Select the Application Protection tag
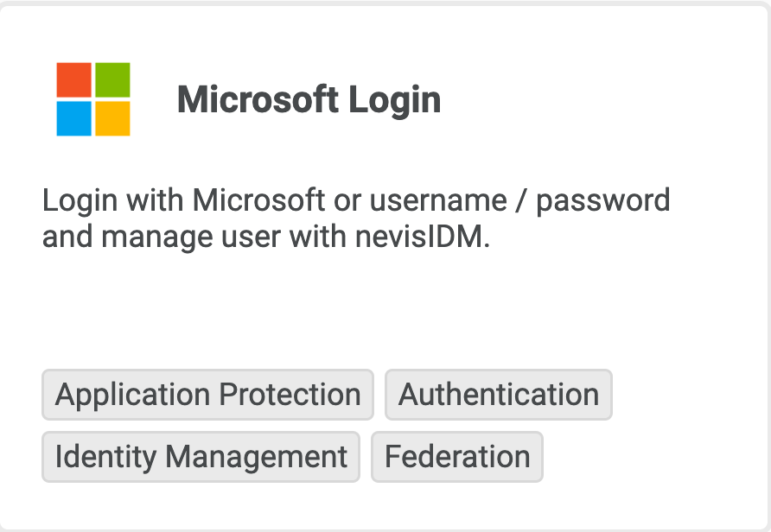Viewport: 771px width, 532px height. click(207, 395)
